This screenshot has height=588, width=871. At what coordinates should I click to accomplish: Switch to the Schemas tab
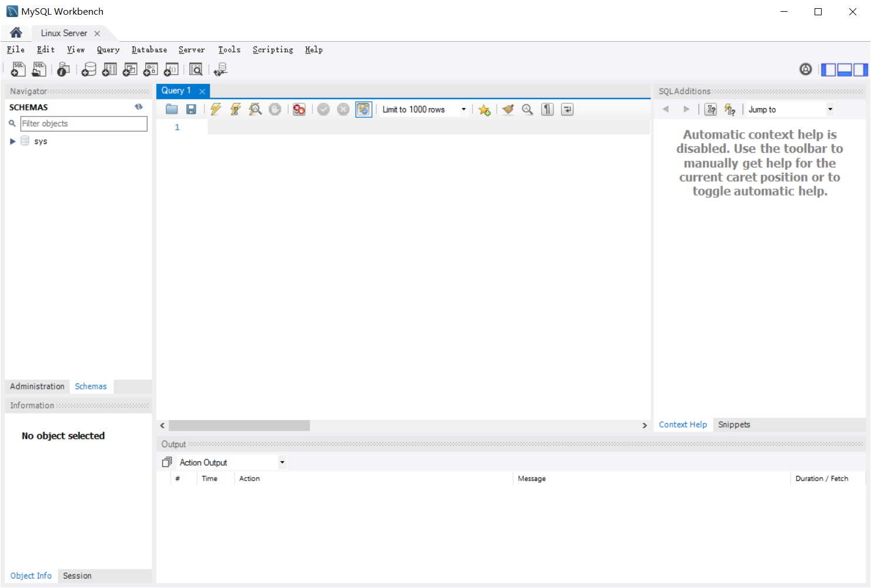tap(91, 386)
